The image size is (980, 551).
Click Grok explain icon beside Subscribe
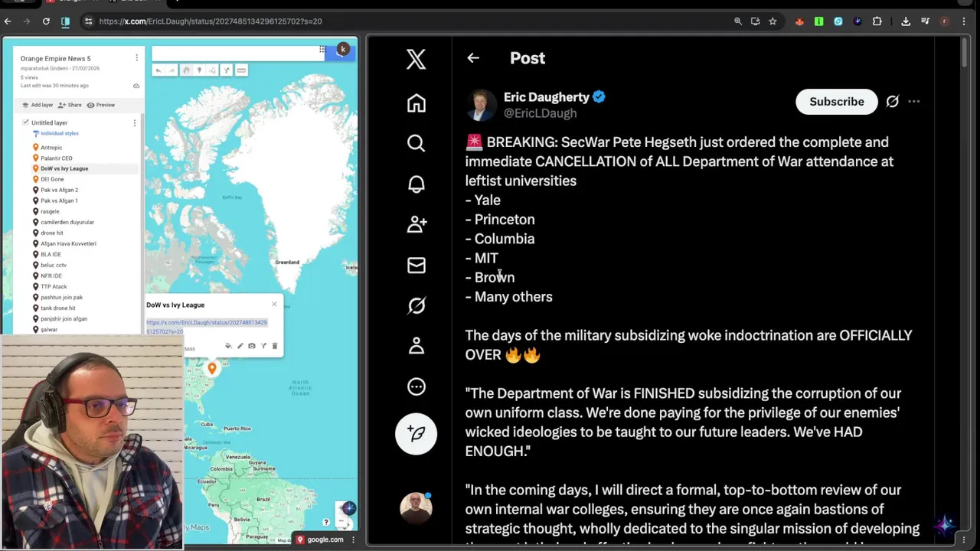pyautogui.click(x=892, y=101)
